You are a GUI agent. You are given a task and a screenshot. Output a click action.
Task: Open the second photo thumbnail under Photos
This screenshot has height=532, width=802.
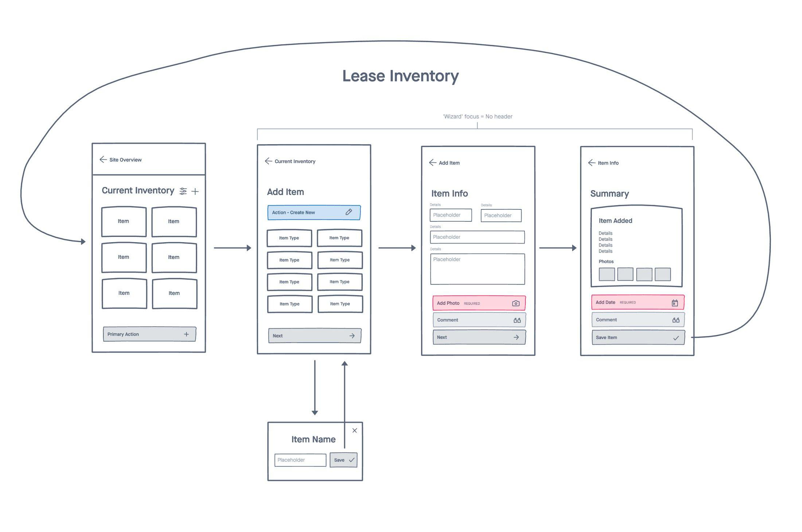coord(625,274)
